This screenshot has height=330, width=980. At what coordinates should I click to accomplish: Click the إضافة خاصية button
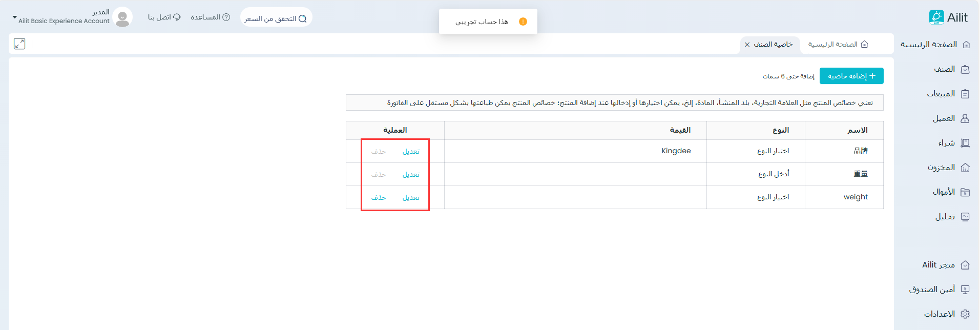point(851,76)
